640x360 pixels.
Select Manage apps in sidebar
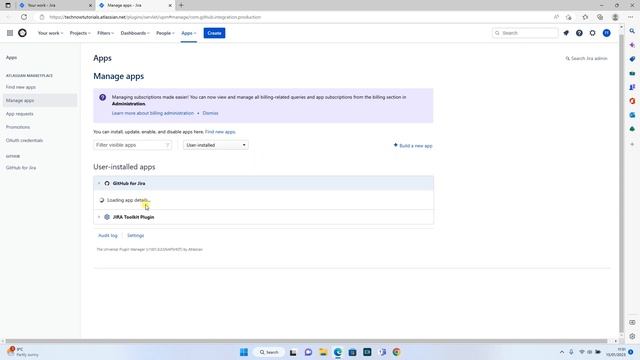(40, 100)
